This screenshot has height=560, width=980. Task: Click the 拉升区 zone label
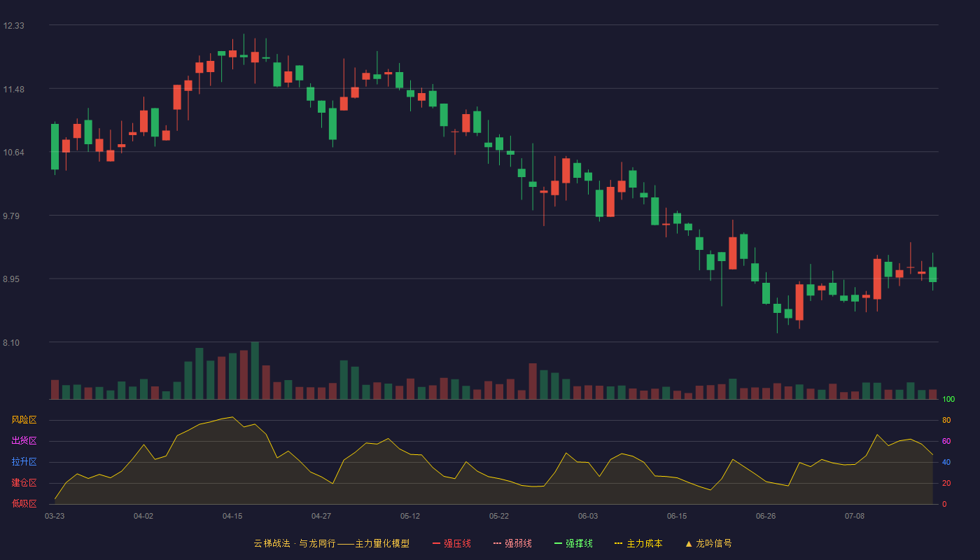pos(24,462)
